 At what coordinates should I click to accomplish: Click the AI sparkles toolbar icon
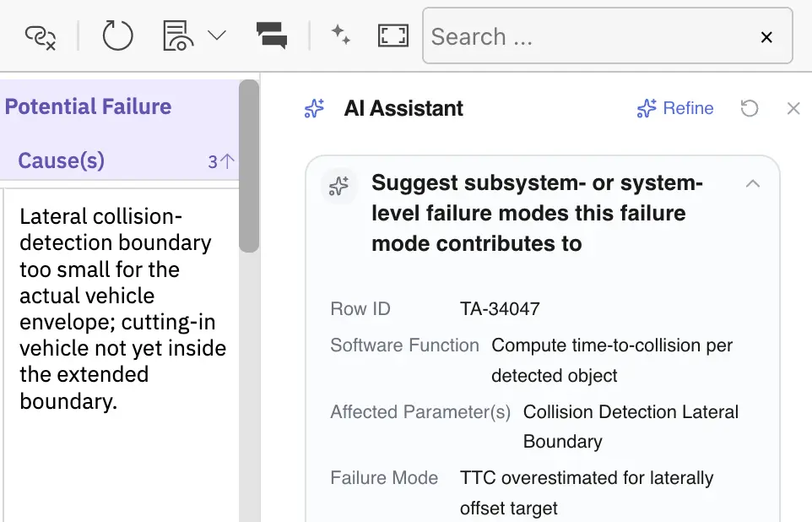coord(341,35)
